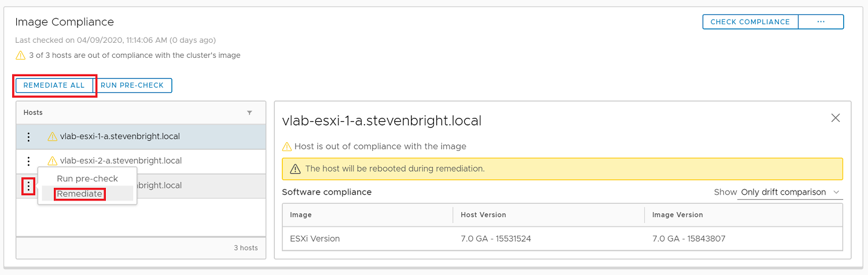Open the ellipsis menu beside Check Compliance
Image resolution: width=868 pixels, height=275 pixels.
coord(821,22)
